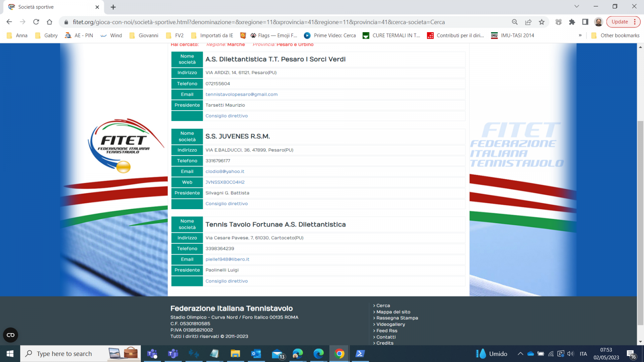
Task: Open the tab search dropdown arrow
Action: point(577,6)
